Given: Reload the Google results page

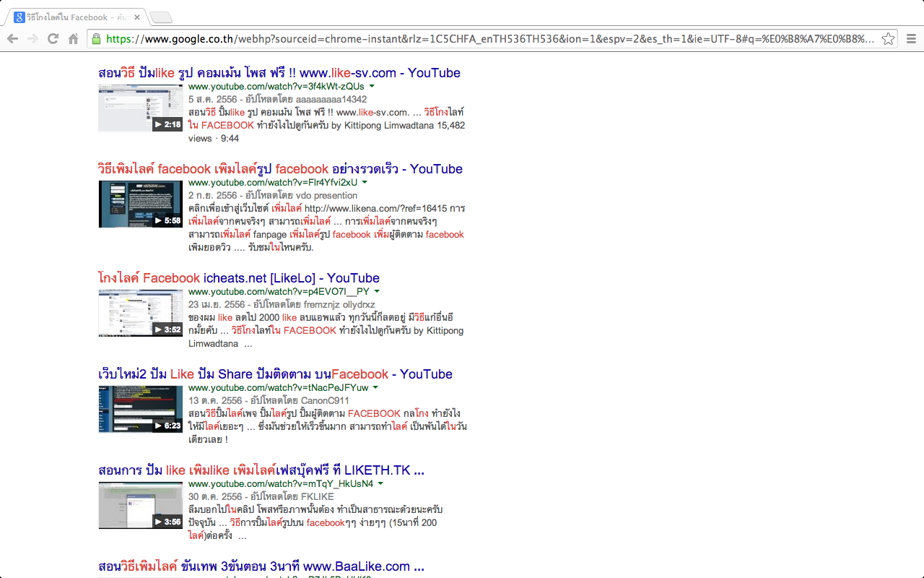Looking at the screenshot, I should (53, 39).
